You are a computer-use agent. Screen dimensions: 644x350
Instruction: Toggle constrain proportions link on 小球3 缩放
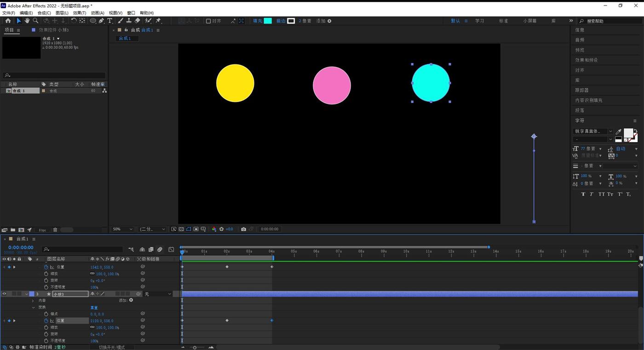[92, 327]
